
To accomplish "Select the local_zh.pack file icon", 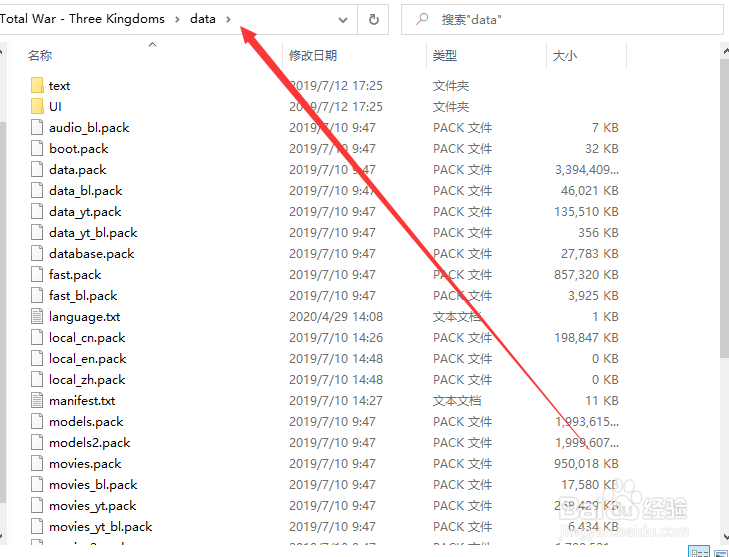I will [37, 379].
